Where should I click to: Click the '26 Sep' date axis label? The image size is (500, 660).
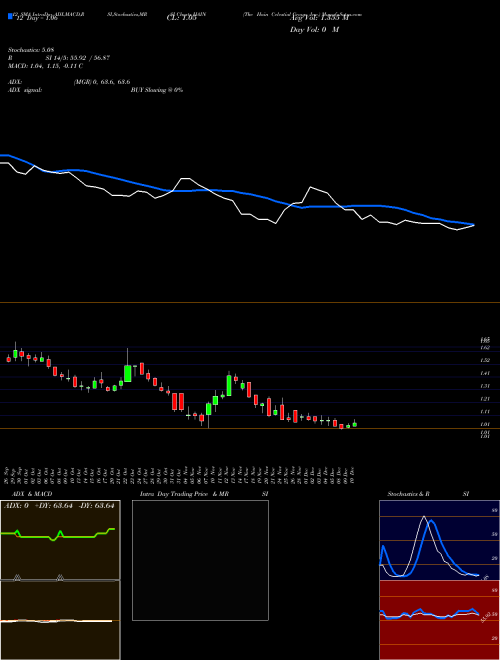point(8,475)
